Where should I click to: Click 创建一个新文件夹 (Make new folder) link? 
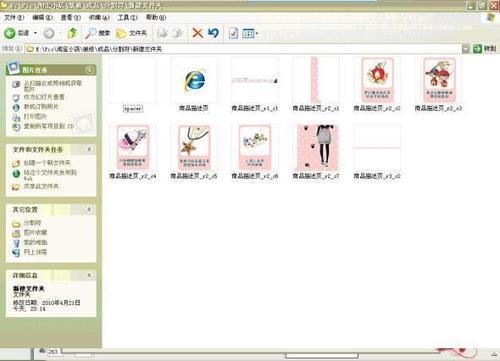point(47,163)
